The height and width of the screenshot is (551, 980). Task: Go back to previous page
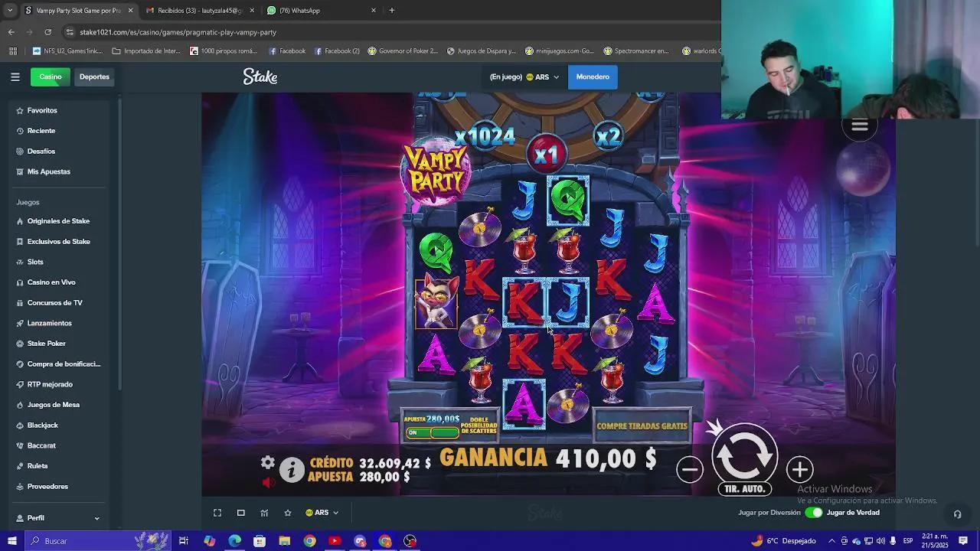point(11,32)
